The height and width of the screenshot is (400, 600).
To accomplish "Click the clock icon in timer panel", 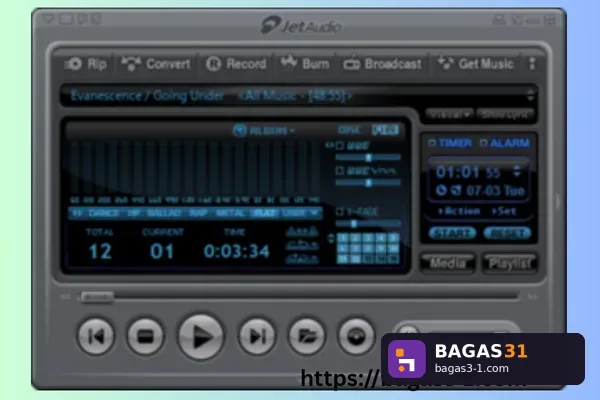I will click(x=441, y=190).
